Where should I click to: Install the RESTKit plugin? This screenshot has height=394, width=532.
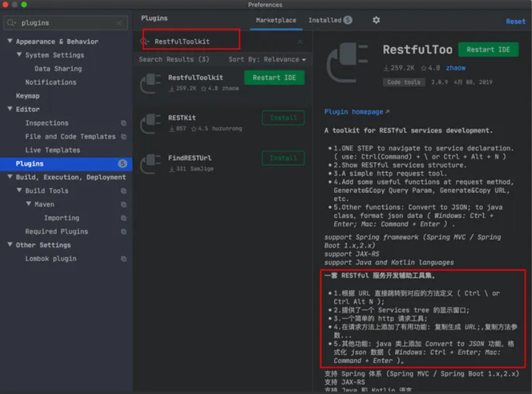tap(283, 118)
